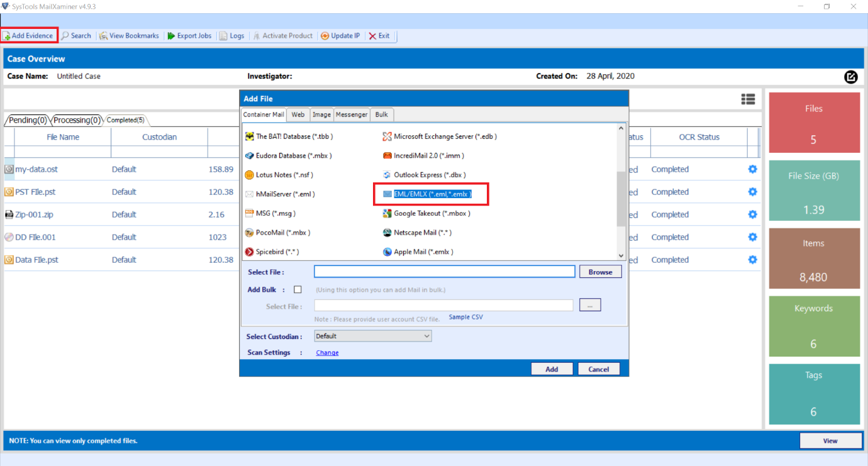The width and height of the screenshot is (868, 466).
Task: Open settings gear for Data File.pst row
Action: click(752, 260)
